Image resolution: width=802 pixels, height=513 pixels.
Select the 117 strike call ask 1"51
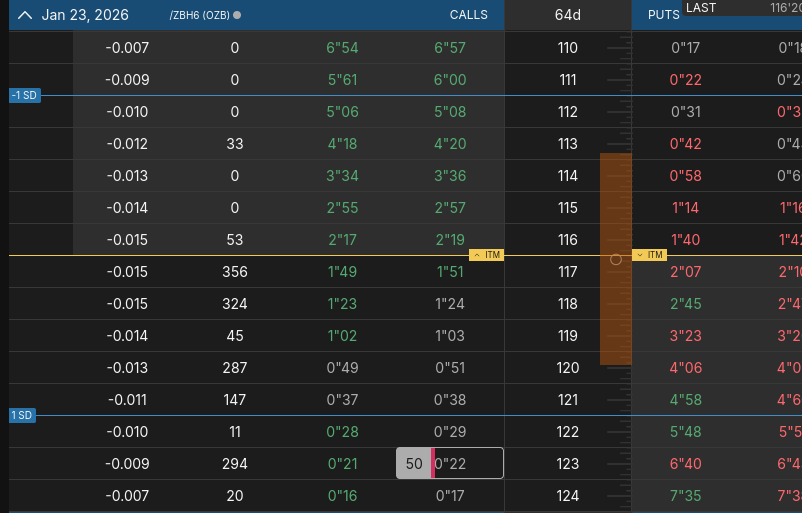(450, 272)
